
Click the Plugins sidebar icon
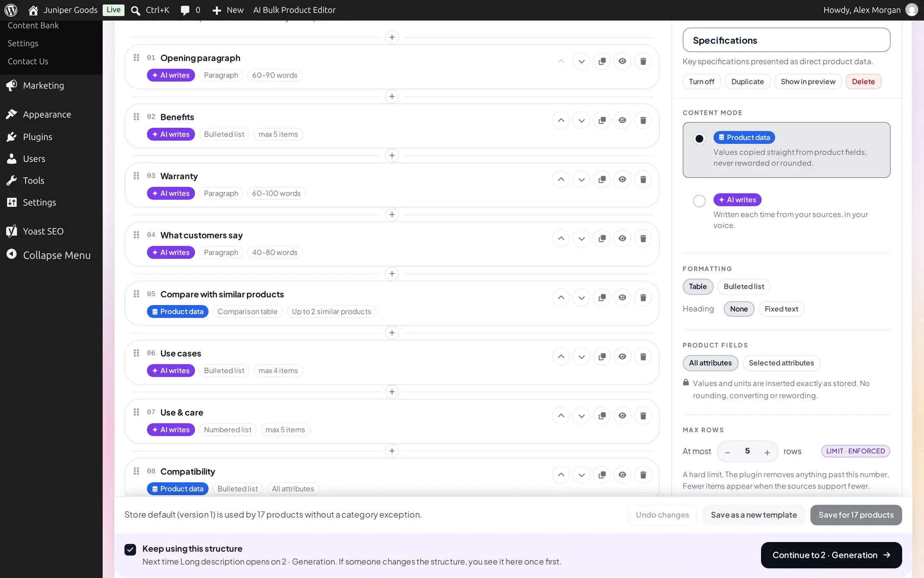(12, 137)
